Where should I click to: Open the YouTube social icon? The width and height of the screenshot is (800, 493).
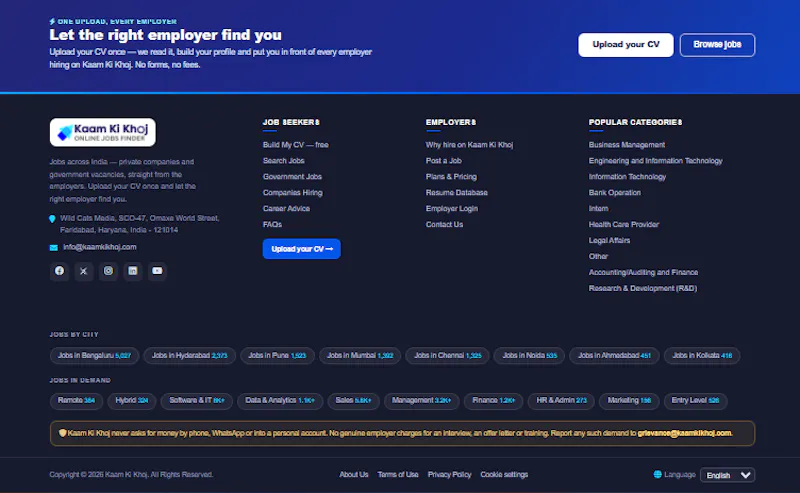157,271
